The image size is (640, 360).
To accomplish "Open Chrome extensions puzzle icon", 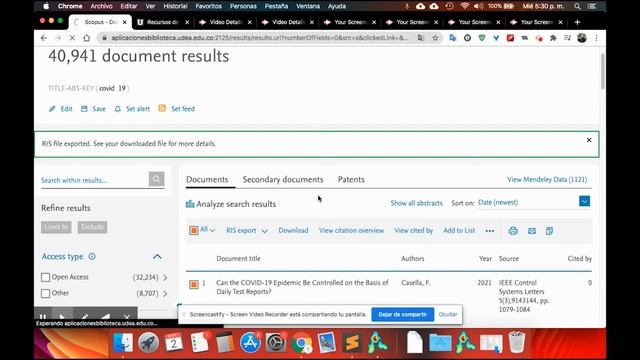I will [x=553, y=38].
